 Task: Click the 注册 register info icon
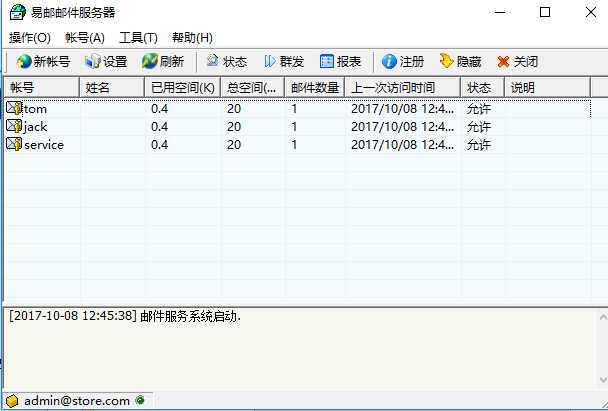pos(389,62)
